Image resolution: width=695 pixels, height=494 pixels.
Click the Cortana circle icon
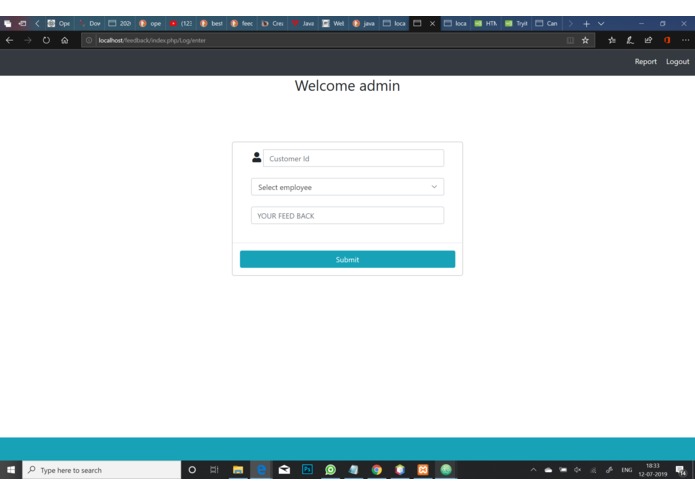[x=192, y=470]
